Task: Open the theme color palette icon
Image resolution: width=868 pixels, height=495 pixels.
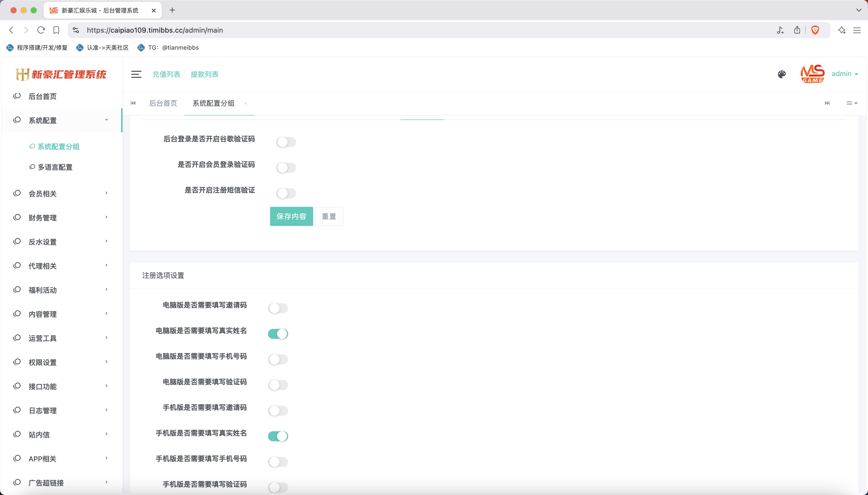Action: (x=782, y=74)
